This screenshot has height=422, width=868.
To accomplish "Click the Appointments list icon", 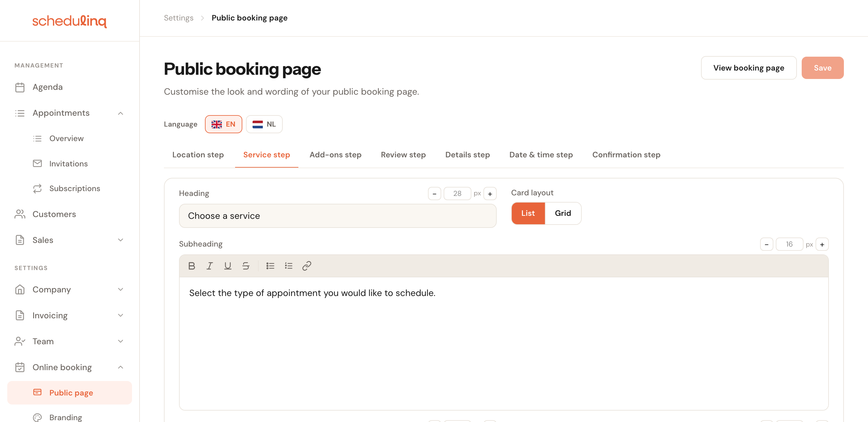I will (x=20, y=113).
